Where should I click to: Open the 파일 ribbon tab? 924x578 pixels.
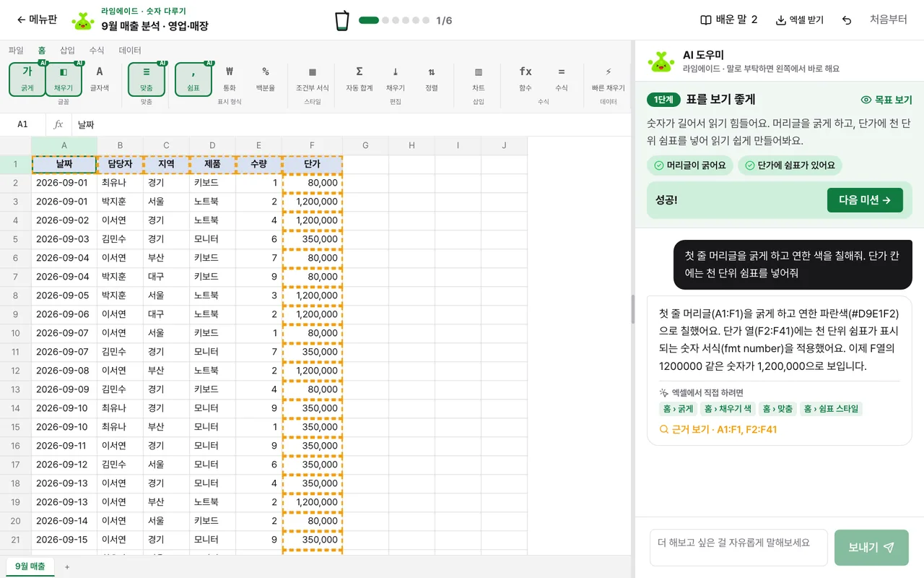click(x=16, y=51)
